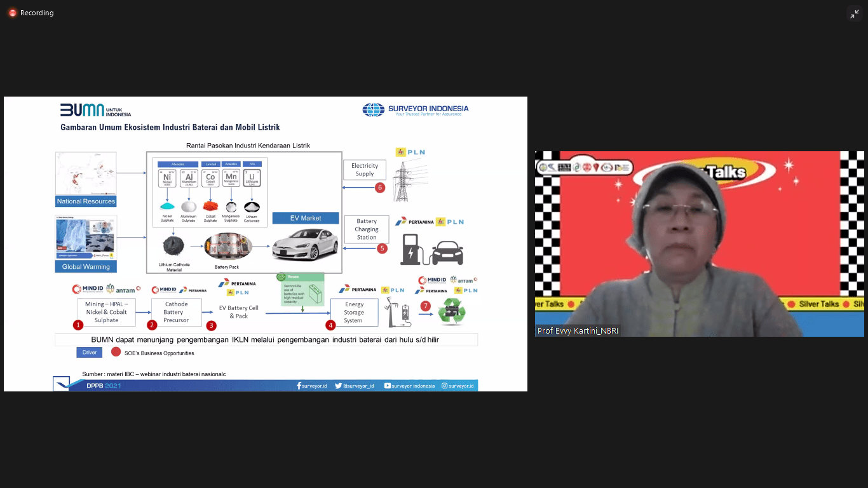The image size is (868, 488).
Task: Select the Global Warming image thumbnail
Action: [x=86, y=238]
